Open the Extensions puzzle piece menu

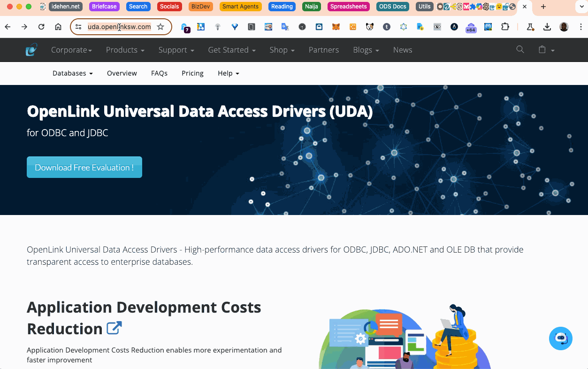(505, 27)
